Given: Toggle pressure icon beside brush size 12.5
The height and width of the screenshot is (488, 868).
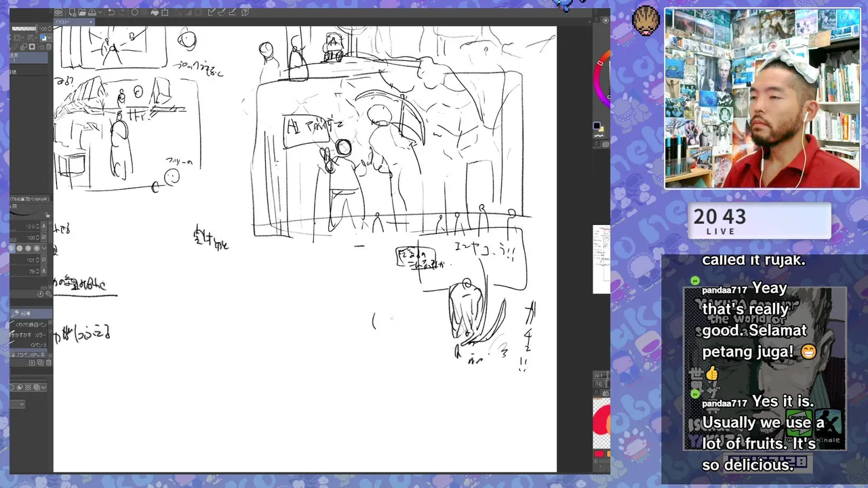Looking at the screenshot, I should [43, 226].
